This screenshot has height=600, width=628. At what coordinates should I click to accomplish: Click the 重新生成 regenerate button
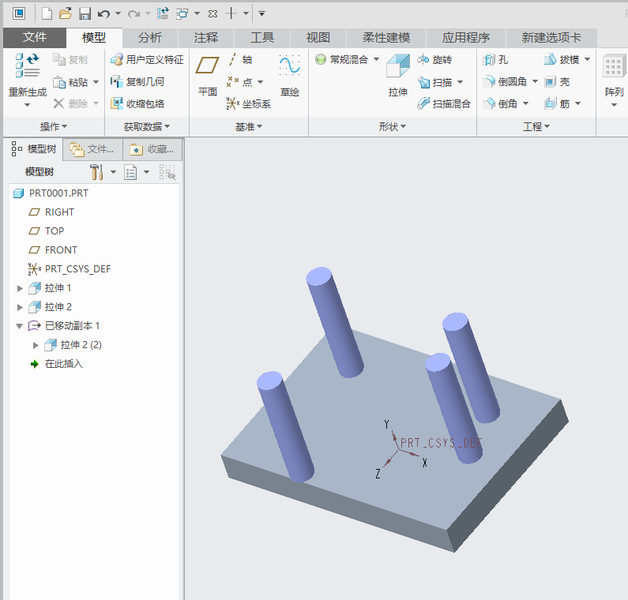(x=27, y=79)
